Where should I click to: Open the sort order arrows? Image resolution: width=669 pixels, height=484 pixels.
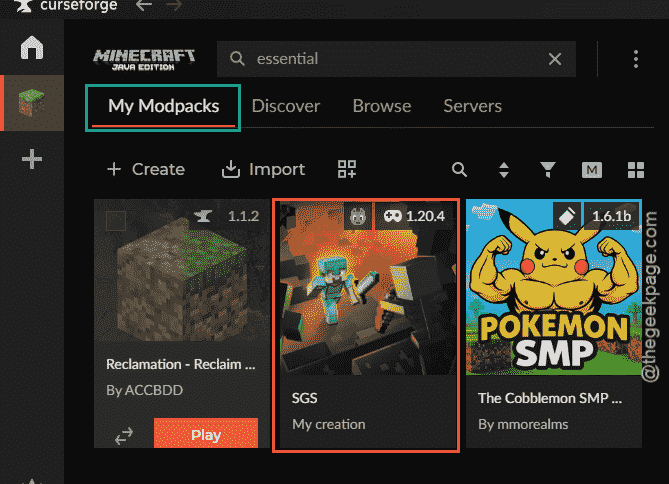pyautogui.click(x=504, y=170)
